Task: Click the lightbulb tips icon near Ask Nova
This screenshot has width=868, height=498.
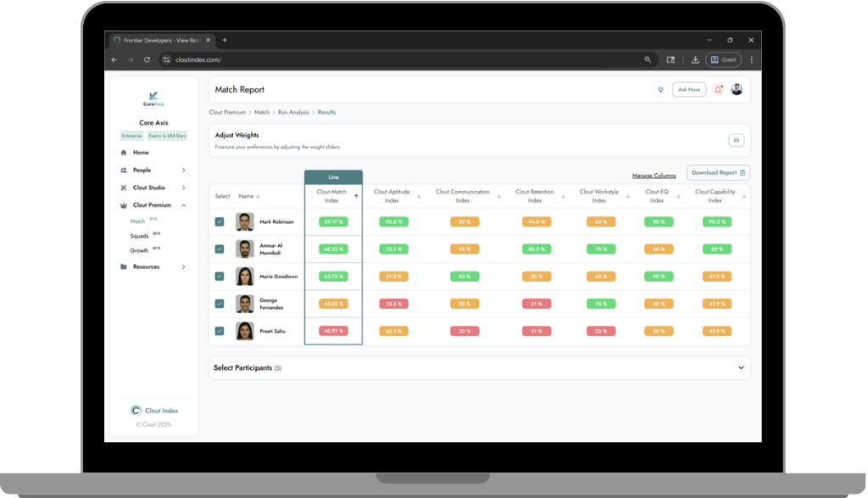Action: pyautogui.click(x=660, y=89)
